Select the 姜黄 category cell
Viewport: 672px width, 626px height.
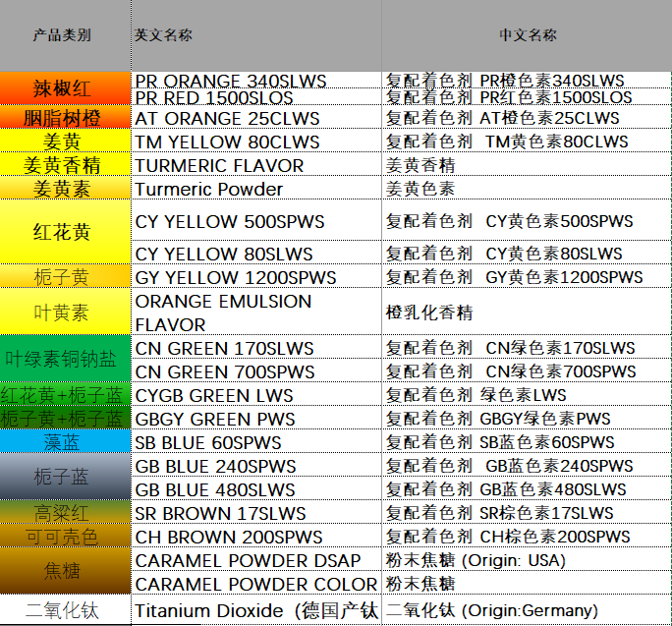coord(66,141)
